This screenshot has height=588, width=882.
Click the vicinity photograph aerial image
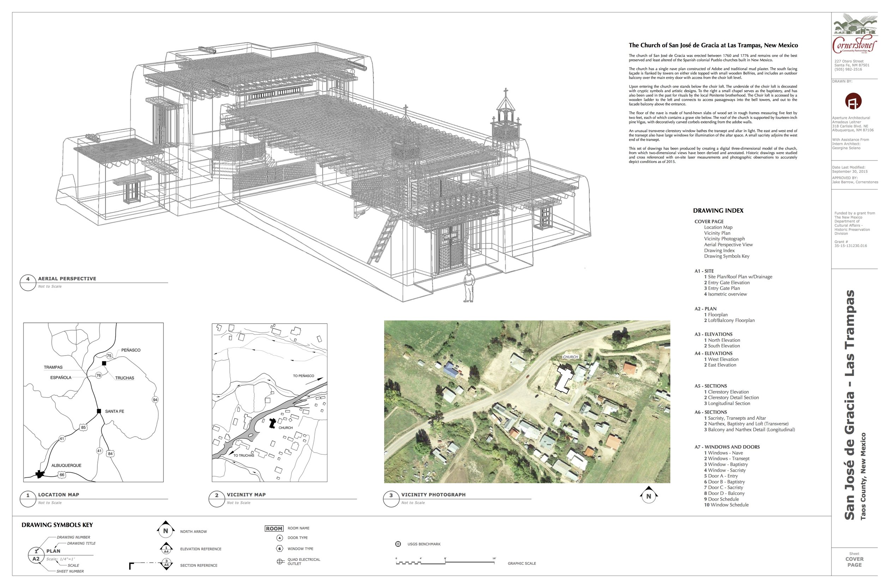[x=527, y=401]
